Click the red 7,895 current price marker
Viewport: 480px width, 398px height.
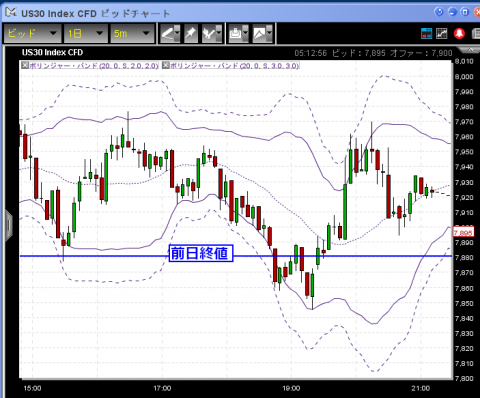point(463,232)
